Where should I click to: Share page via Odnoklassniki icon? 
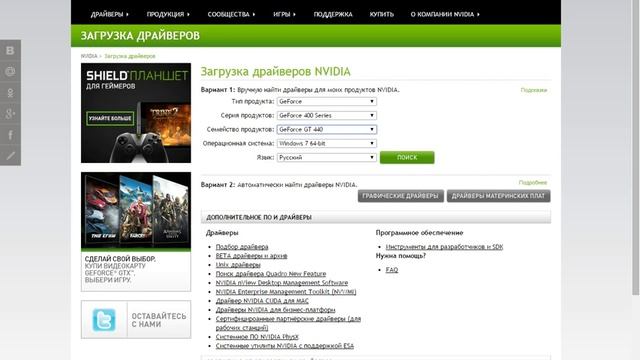tap(10, 93)
